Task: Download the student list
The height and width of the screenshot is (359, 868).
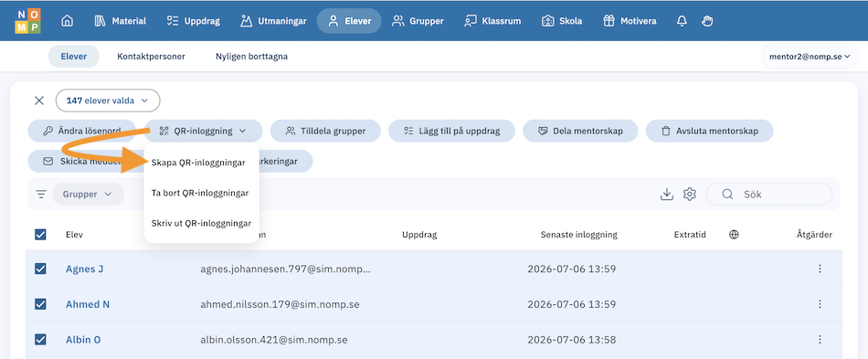Action: [666, 195]
